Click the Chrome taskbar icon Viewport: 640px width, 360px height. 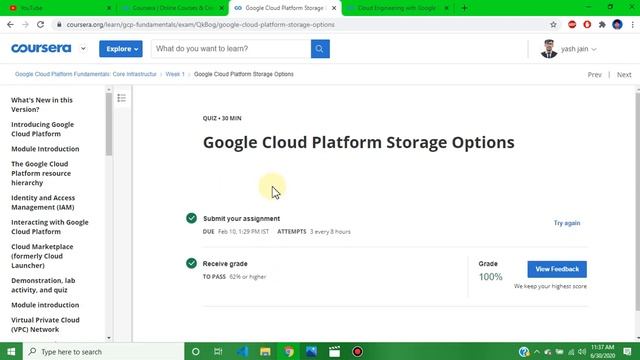coord(289,351)
